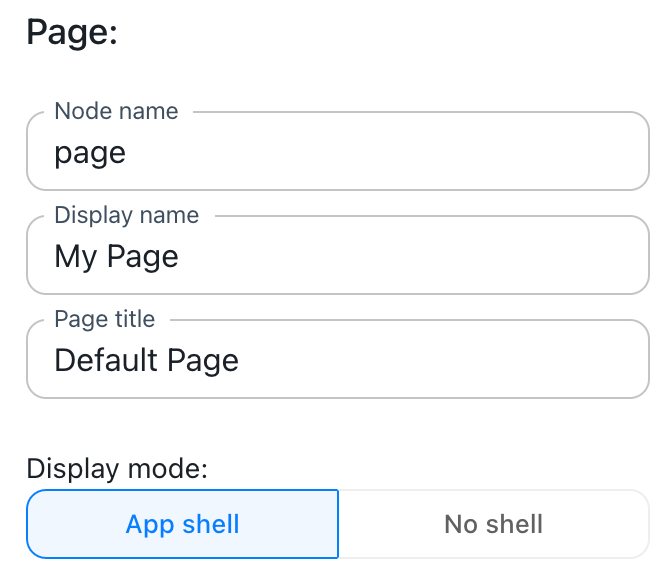Click the word 'My' in Display name

tap(75, 257)
